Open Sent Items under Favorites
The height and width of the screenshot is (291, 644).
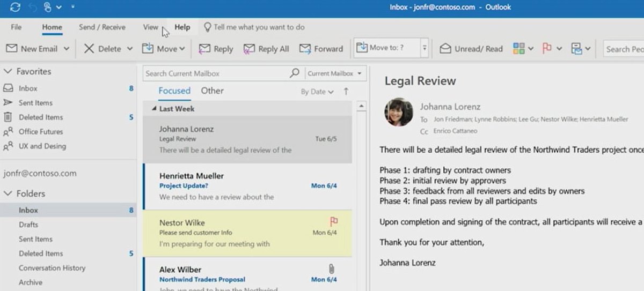[35, 103]
